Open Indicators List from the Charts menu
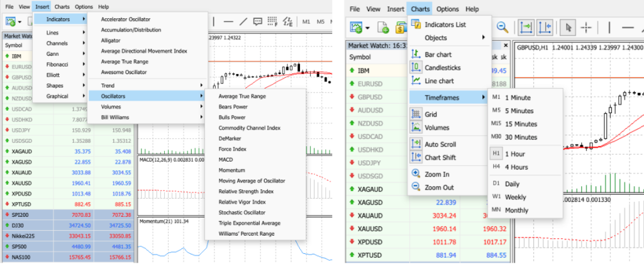Screen dimensions: 644x264 (x=445, y=25)
